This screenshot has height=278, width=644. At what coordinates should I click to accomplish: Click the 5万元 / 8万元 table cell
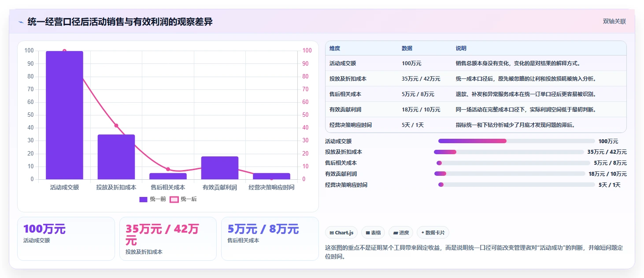[418, 94]
